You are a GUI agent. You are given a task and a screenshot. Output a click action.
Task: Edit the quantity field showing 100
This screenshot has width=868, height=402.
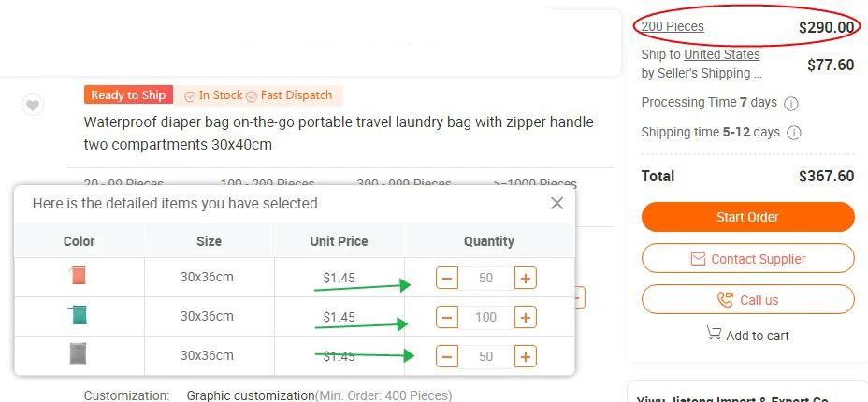coord(486,317)
